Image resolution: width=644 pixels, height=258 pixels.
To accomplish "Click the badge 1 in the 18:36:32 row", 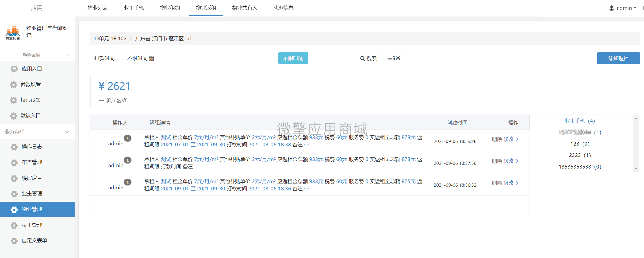I will (128, 182).
